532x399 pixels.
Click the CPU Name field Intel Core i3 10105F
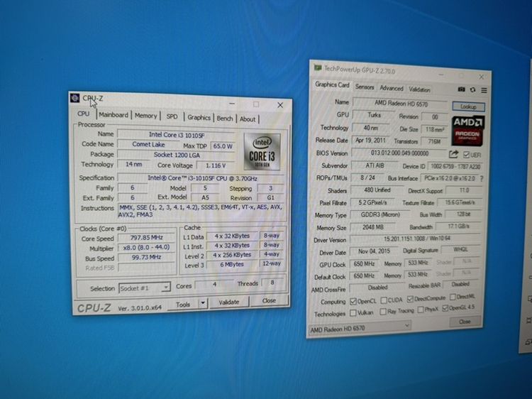point(177,135)
